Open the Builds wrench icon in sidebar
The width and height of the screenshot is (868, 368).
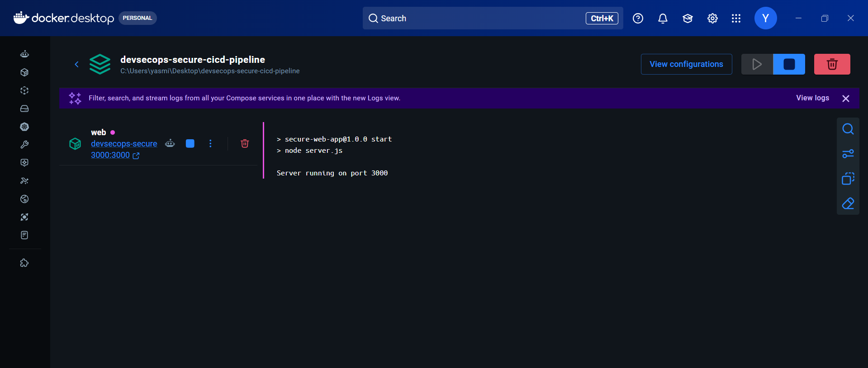pyautogui.click(x=24, y=145)
